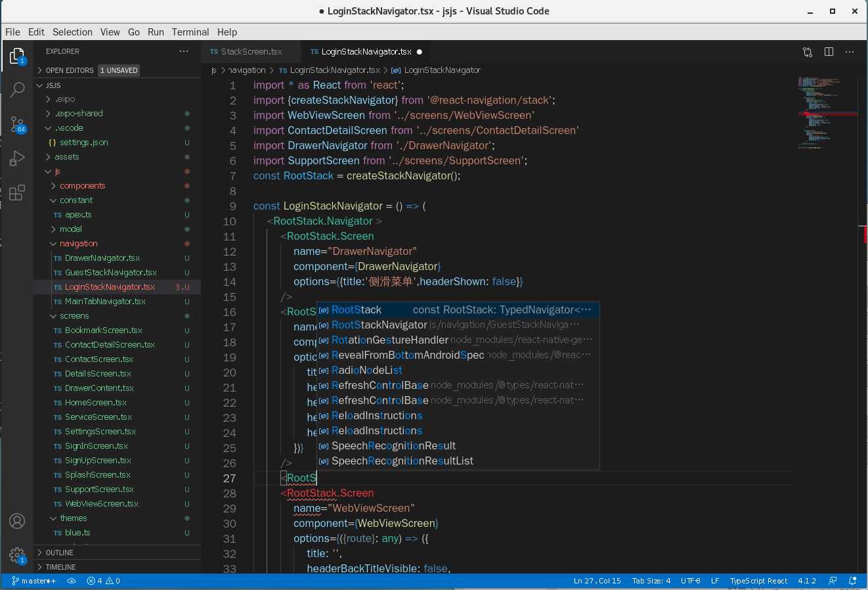Image resolution: width=868 pixels, height=590 pixels.
Task: Click the UTF-8 encoding status item
Action: tap(691, 581)
